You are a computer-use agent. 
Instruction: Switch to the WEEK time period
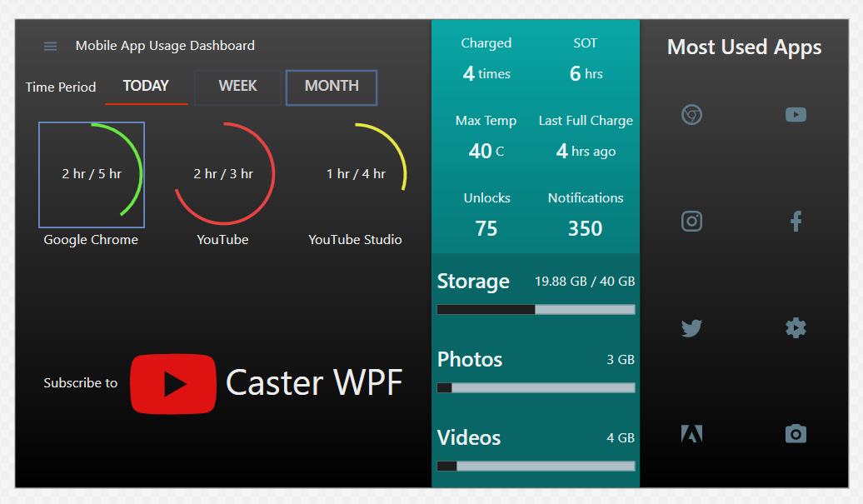[x=237, y=87]
